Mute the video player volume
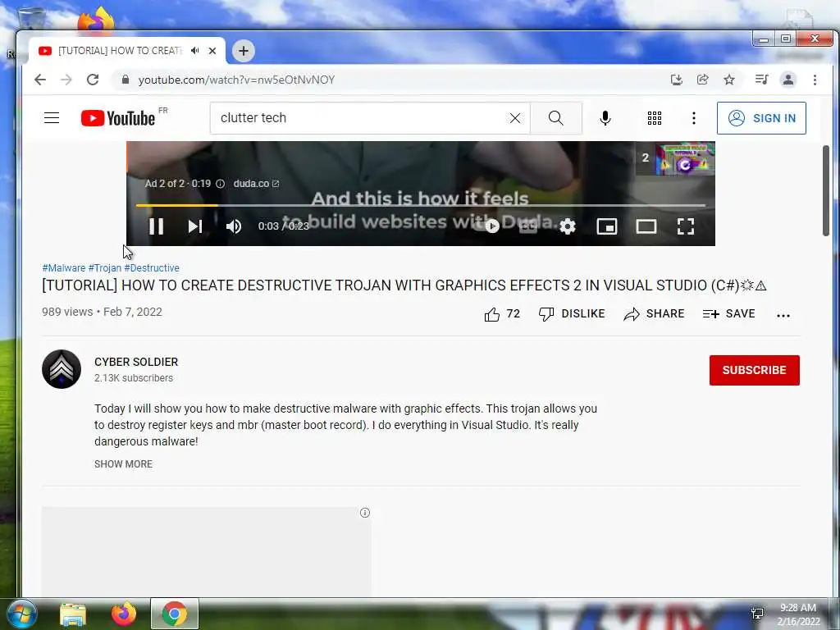 [234, 226]
